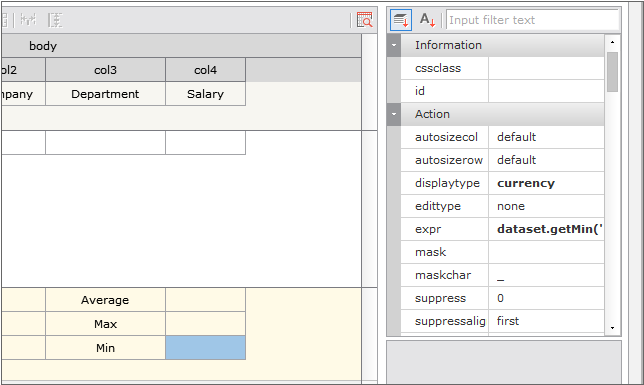Click the up arrow of properties scrollbar
This screenshot has width=644, height=385.
(x=612, y=42)
